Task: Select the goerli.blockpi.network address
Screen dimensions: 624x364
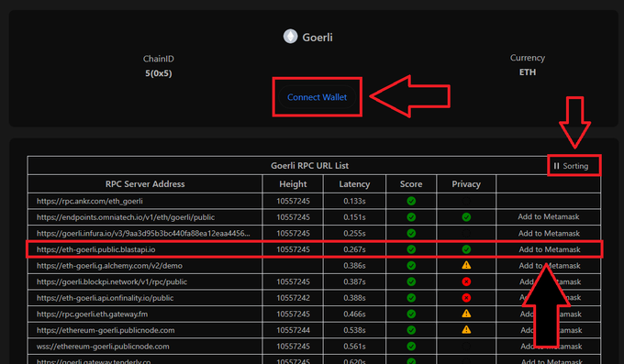Action: (112, 281)
